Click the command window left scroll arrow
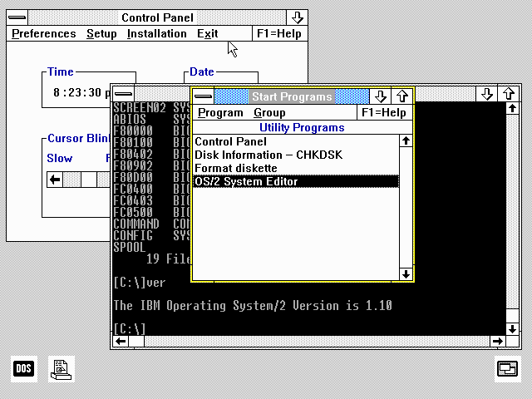The width and height of the screenshot is (532, 399). 121,341
